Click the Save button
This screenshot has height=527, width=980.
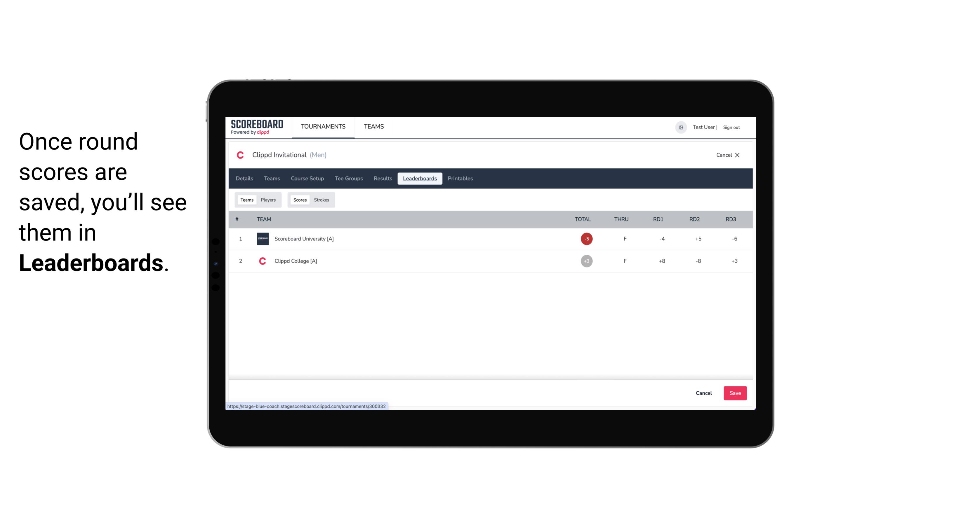[734, 393]
